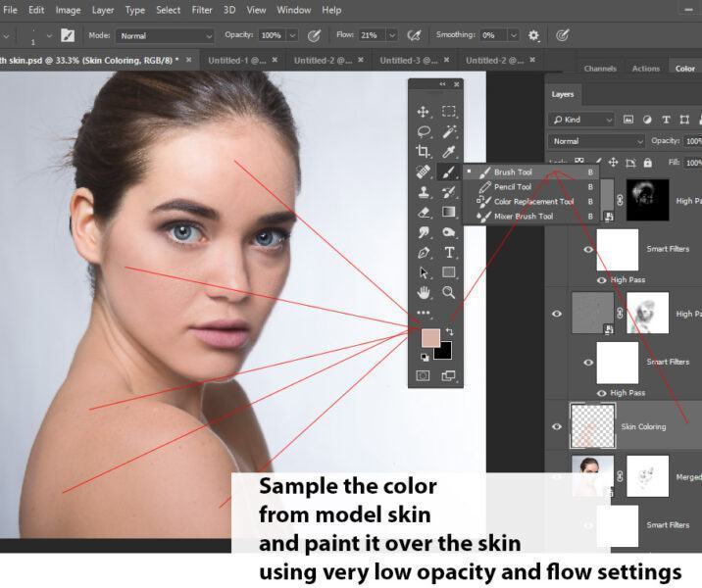This screenshot has width=702, height=588.
Task: Toggle airbrush-style build-up
Action: pos(414,35)
